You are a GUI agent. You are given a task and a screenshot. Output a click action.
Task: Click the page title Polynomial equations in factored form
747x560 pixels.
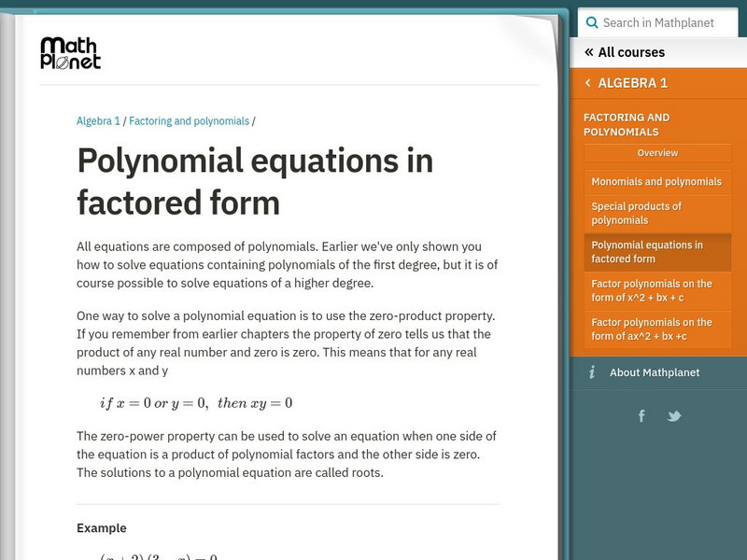[255, 181]
